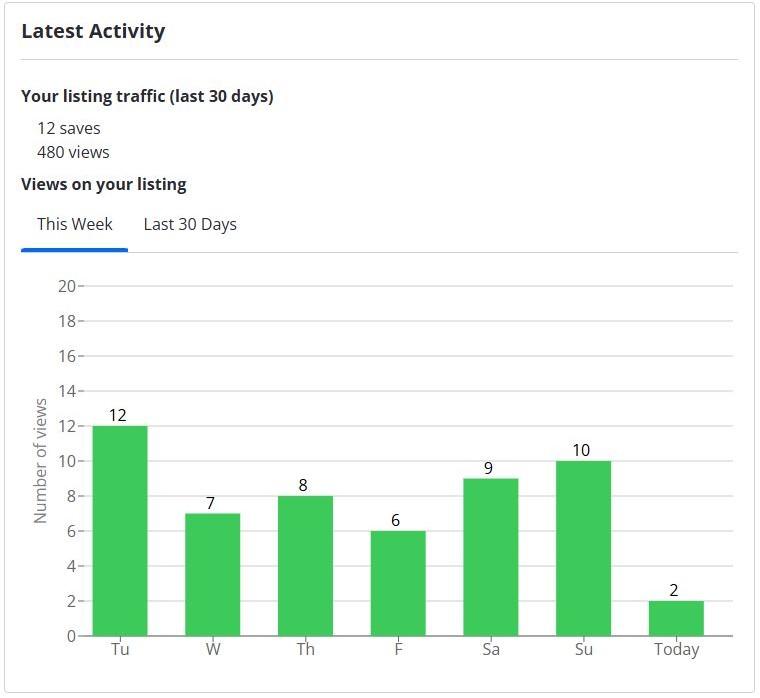Screen dimensions: 760x698
Task: Select the This Week tab
Action: point(75,224)
